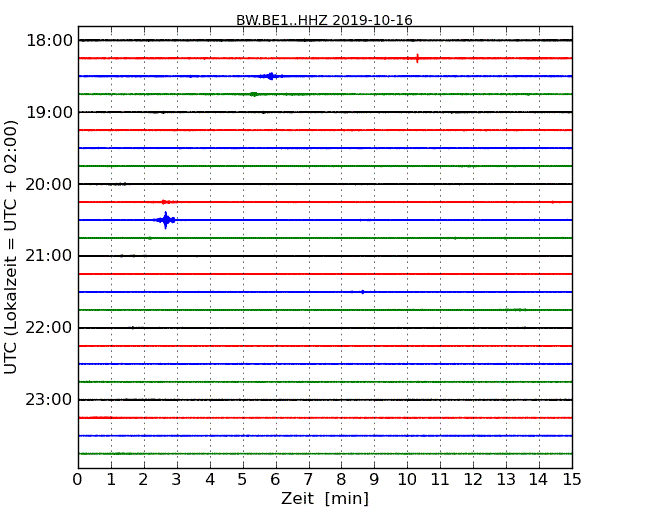Click the 19:00 time label
The width and height of the screenshot is (650, 520).
pyautogui.click(x=49, y=112)
